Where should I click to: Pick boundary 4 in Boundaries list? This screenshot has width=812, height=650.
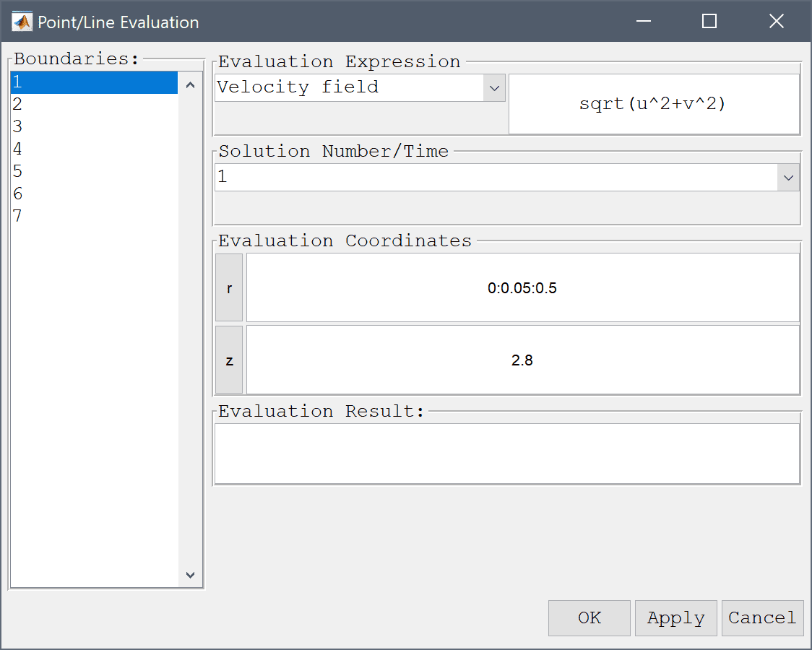94,149
